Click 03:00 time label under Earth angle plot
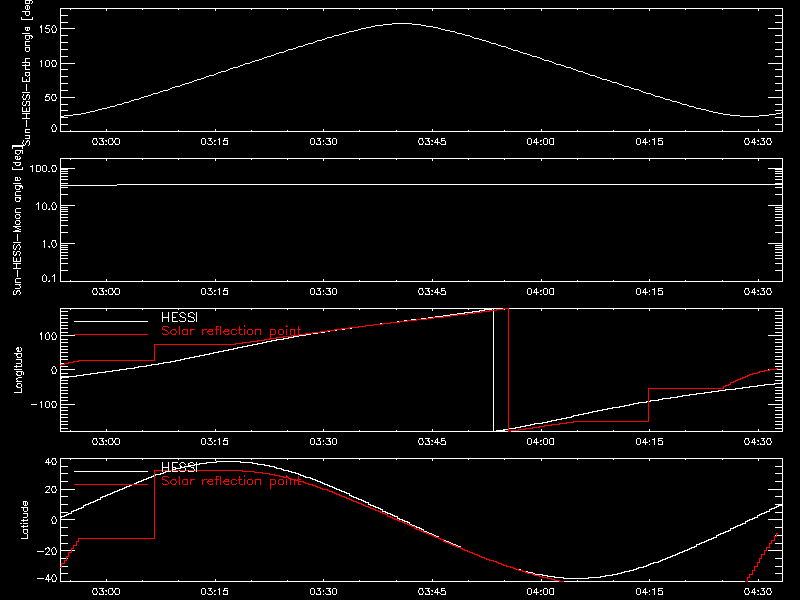 coord(106,141)
